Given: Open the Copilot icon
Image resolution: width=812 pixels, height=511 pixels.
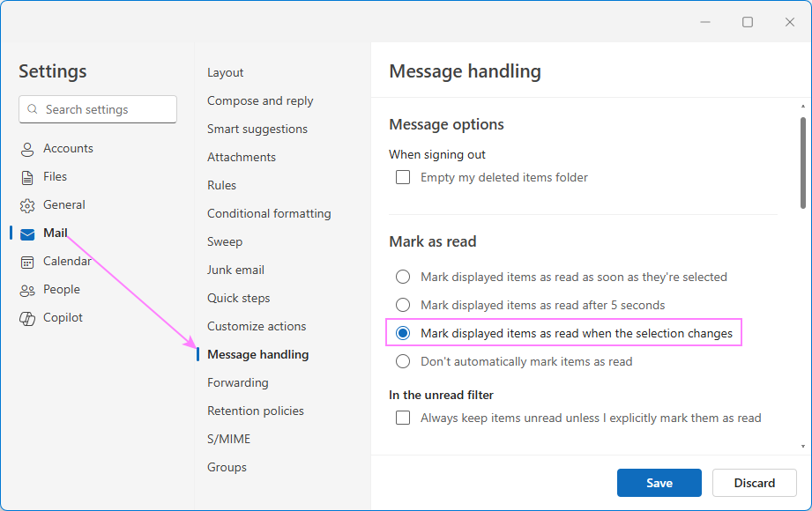Looking at the screenshot, I should click(x=27, y=318).
